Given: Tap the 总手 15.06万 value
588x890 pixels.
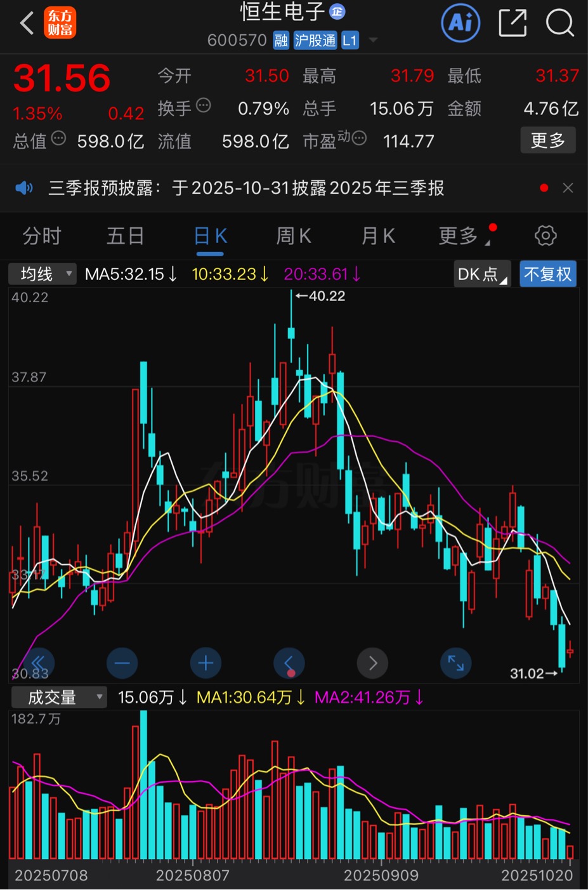Looking at the screenshot, I should (x=402, y=109).
